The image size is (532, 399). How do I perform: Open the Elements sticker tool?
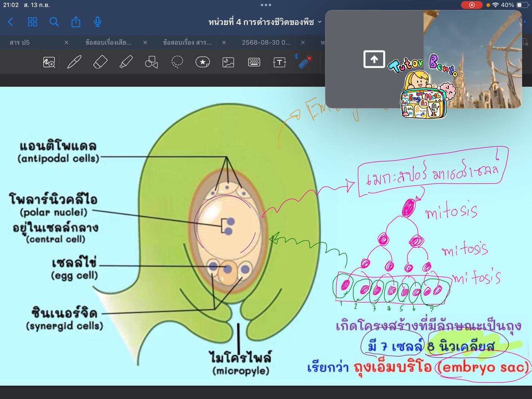pos(202,62)
